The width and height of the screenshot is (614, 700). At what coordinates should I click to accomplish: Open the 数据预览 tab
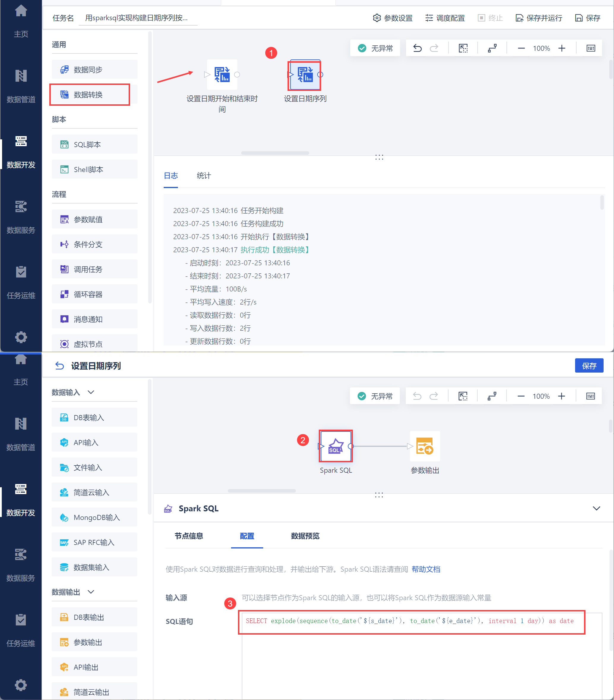coord(305,536)
